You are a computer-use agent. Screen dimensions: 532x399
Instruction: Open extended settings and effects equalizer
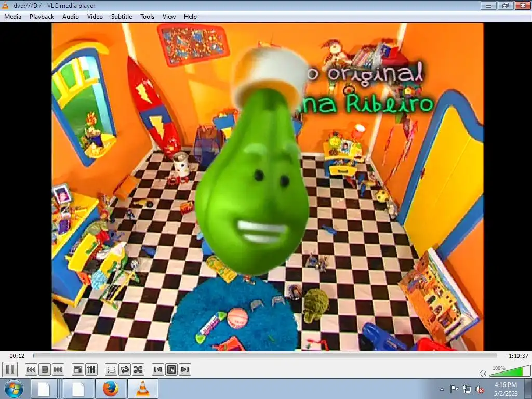pos(91,369)
